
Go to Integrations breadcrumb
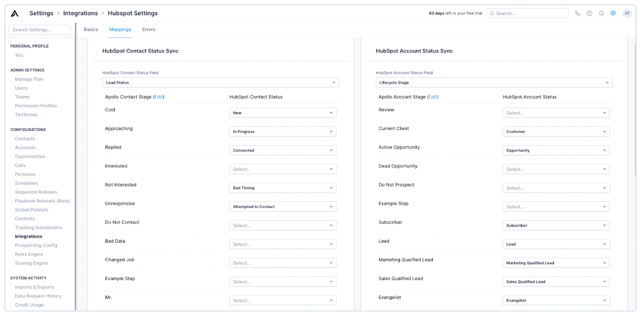coord(80,13)
